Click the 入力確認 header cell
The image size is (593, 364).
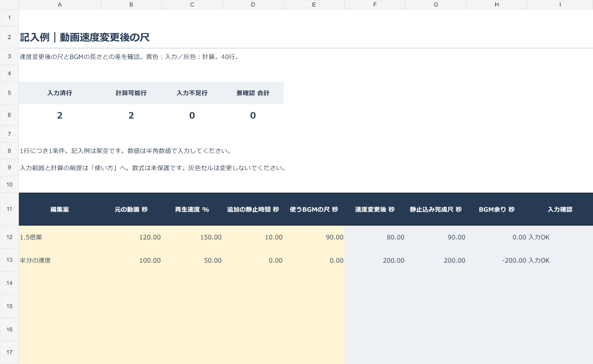pos(560,209)
